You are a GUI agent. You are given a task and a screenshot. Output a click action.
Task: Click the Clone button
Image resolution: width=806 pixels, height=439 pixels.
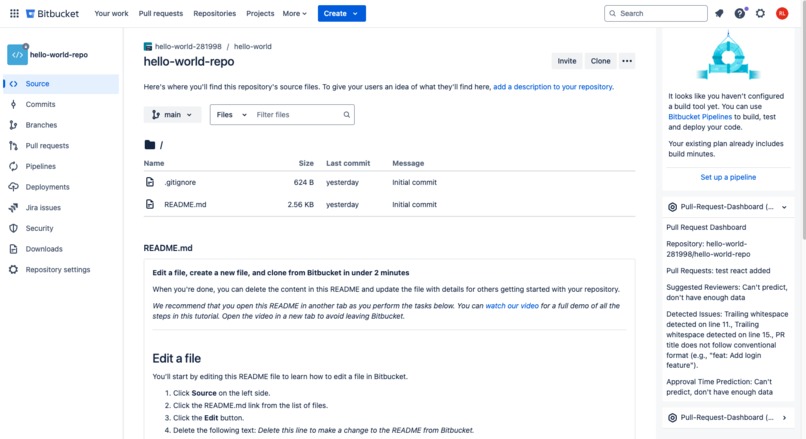click(x=600, y=61)
